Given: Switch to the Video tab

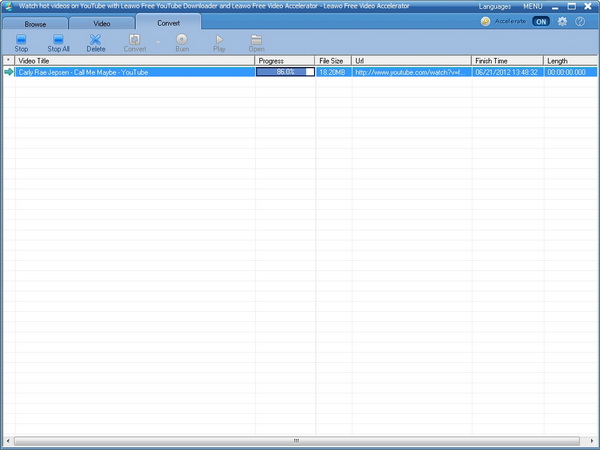Looking at the screenshot, I should click(102, 24).
